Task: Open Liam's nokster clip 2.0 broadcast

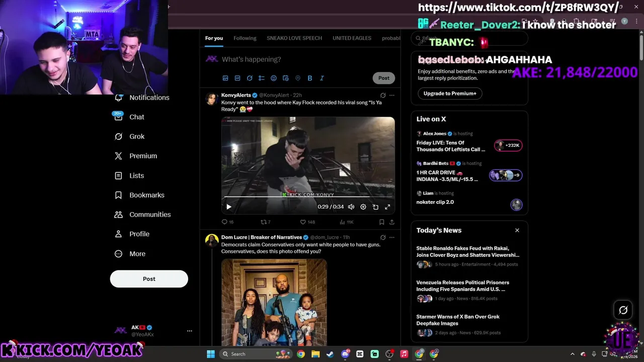Action: click(469, 199)
